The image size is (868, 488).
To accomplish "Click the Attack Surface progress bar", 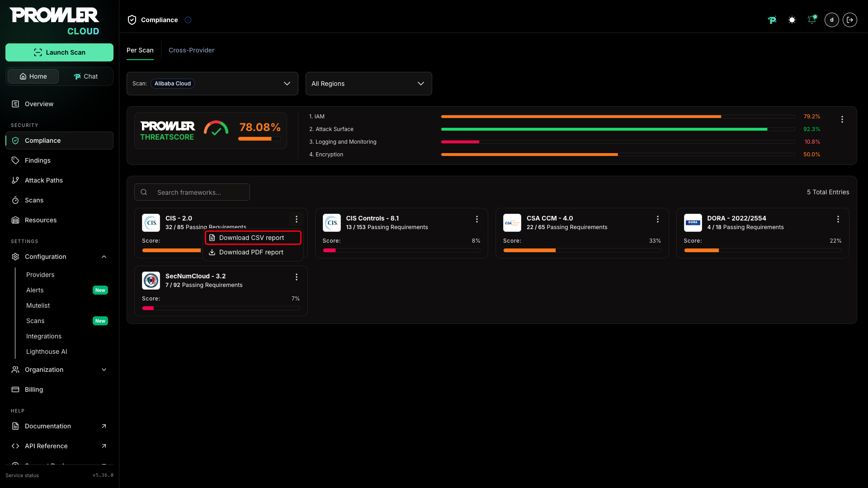I will pos(618,129).
